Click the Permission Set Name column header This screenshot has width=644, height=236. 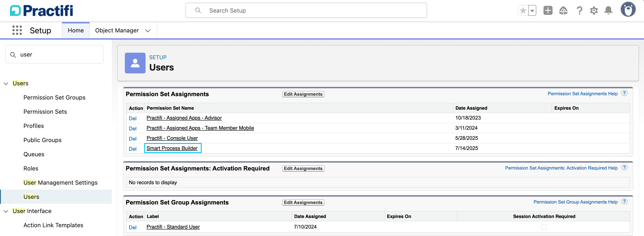(x=170, y=108)
